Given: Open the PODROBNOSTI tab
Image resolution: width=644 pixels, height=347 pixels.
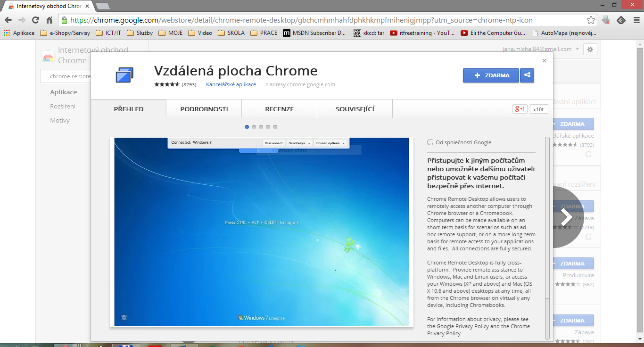Looking at the screenshot, I should tap(204, 108).
